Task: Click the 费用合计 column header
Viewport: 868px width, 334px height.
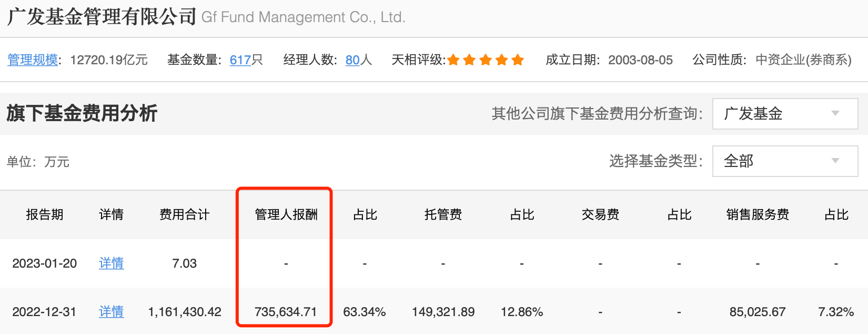Action: (185, 215)
